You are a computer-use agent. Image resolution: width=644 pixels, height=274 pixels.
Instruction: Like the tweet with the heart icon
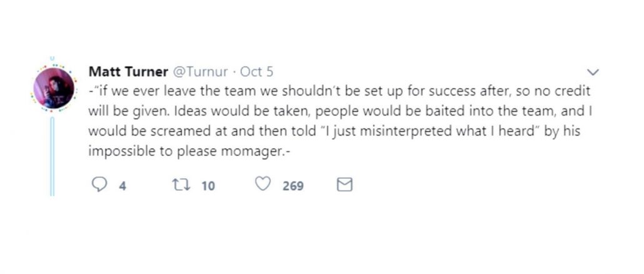(x=264, y=185)
